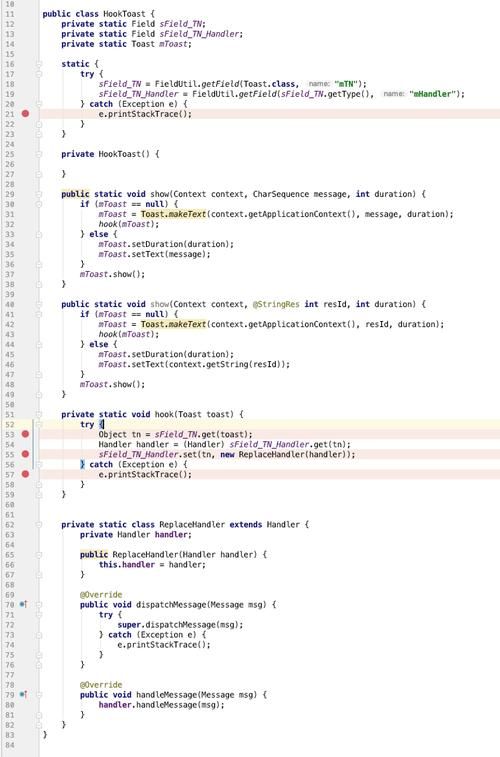500x757 pixels.
Task: Click the first @Override annotation at line 69
Action: point(101,594)
